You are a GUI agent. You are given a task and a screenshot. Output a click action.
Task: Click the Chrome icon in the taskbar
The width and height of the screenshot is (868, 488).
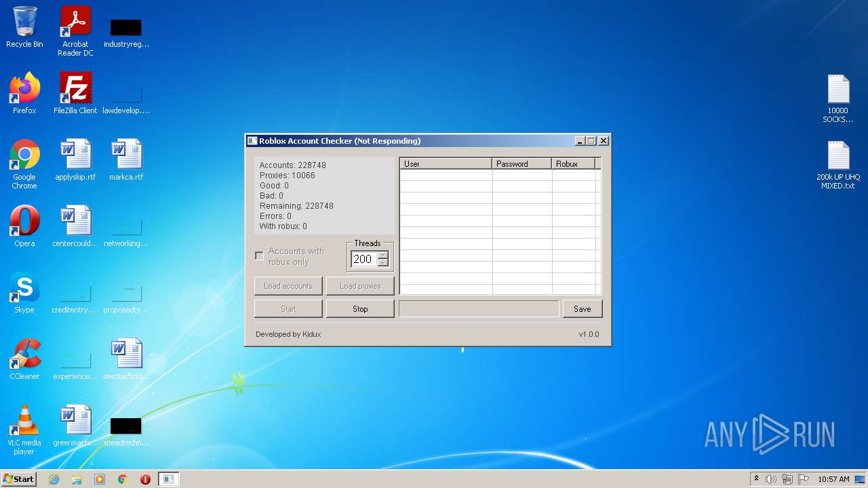(123, 479)
